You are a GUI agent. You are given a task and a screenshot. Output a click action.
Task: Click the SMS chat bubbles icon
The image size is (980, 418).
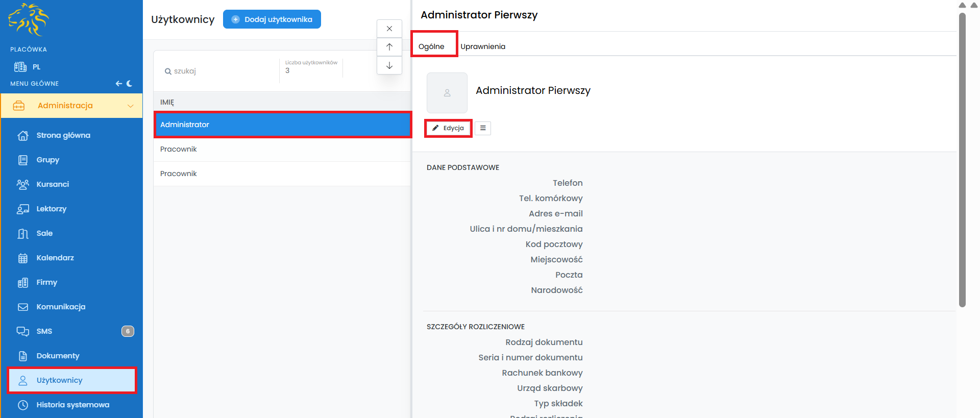tap(23, 332)
